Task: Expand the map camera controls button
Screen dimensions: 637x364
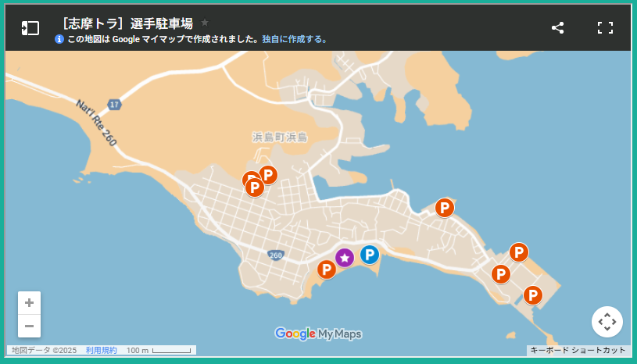Action: pos(607,322)
